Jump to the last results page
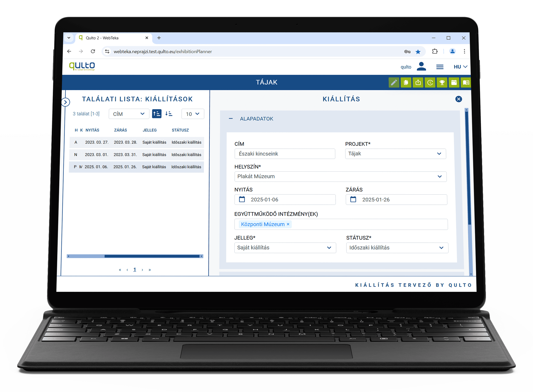Screen dimensions: 533x392 click(150, 270)
